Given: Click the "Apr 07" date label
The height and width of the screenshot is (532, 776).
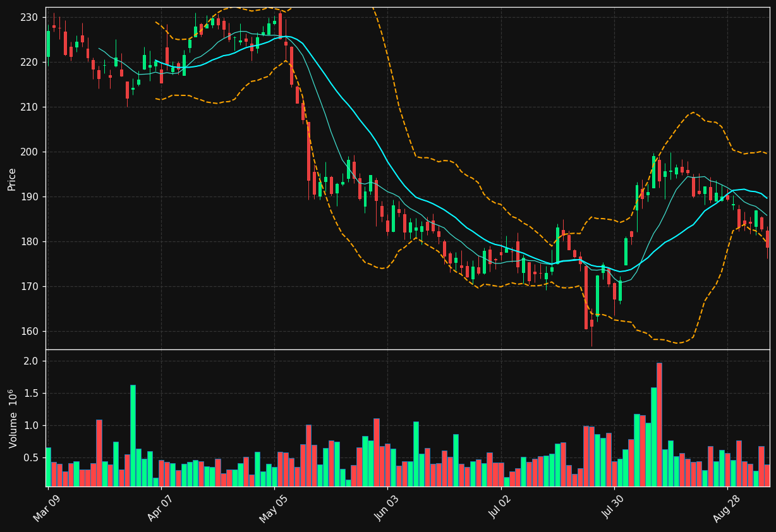Looking at the screenshot, I should point(161,507).
